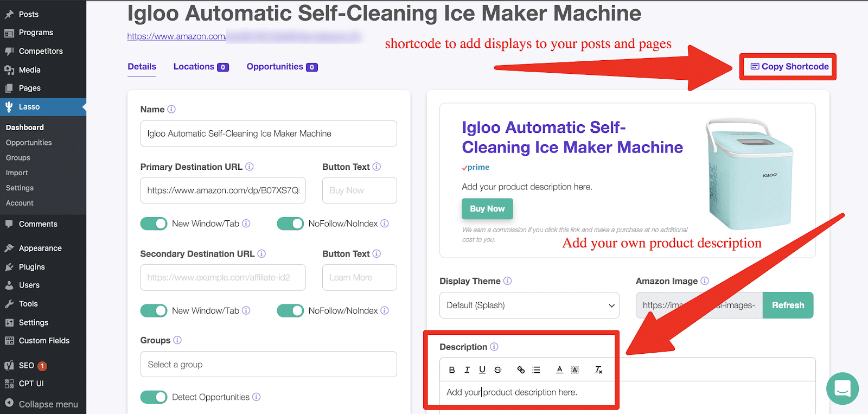Open the Media library icon

(x=9, y=69)
